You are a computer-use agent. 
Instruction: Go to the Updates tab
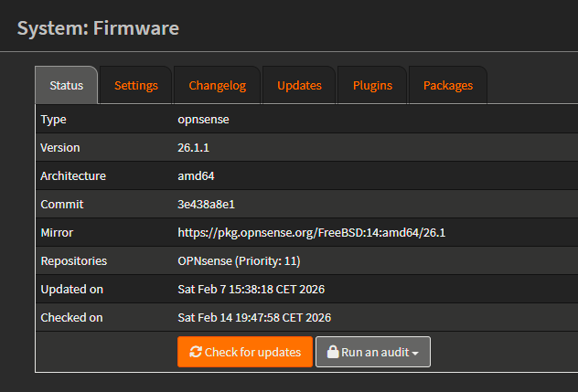(299, 85)
